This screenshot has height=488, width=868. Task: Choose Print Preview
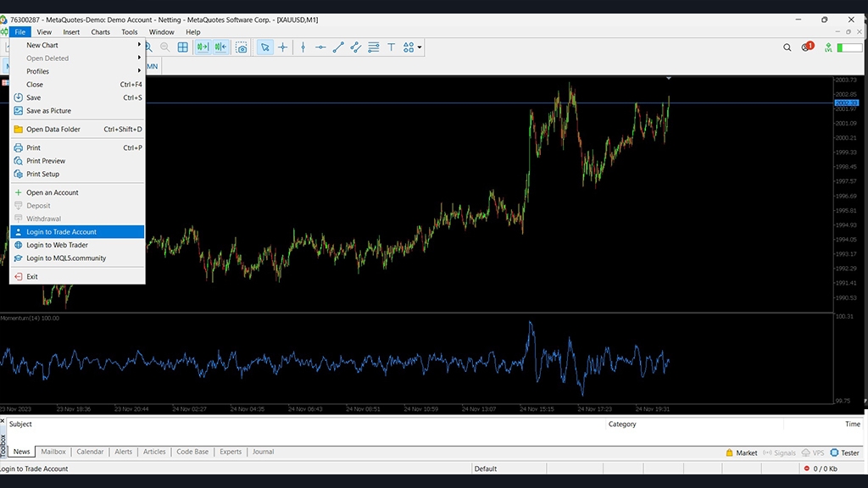[77, 161]
